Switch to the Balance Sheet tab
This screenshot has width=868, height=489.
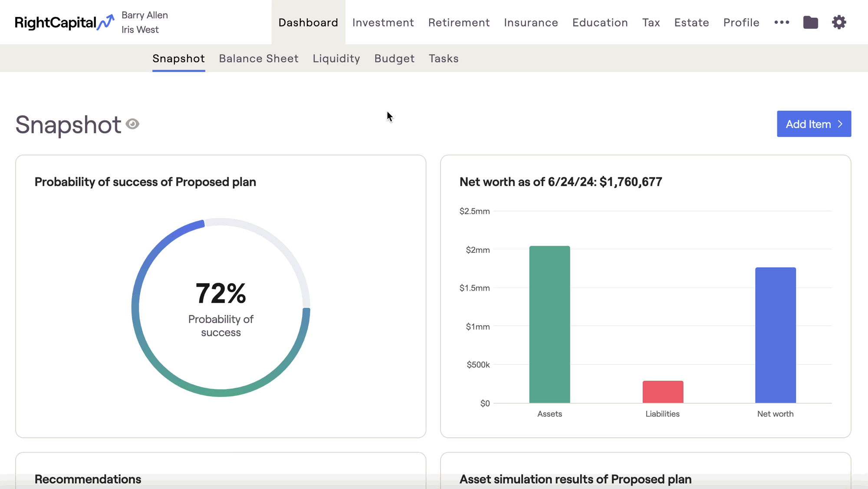259,58
